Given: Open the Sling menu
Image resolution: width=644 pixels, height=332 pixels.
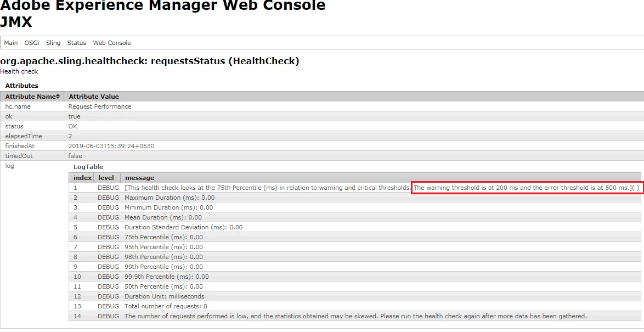Looking at the screenshot, I should 53,43.
